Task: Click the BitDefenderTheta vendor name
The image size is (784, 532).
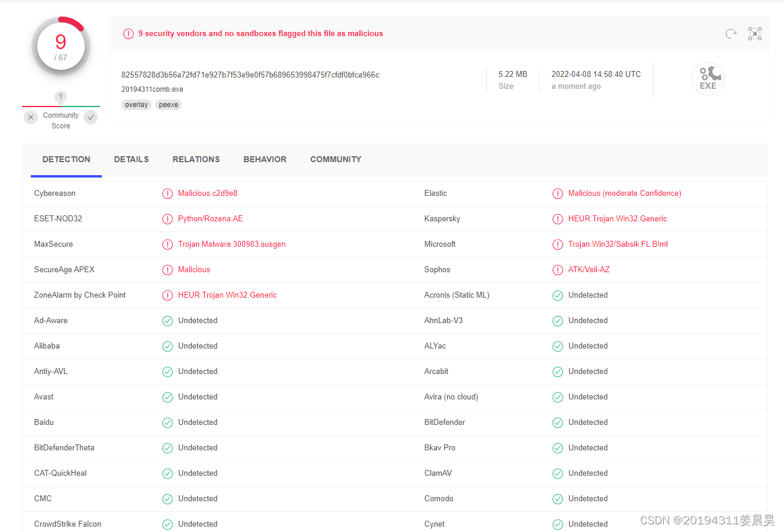Action: click(64, 448)
